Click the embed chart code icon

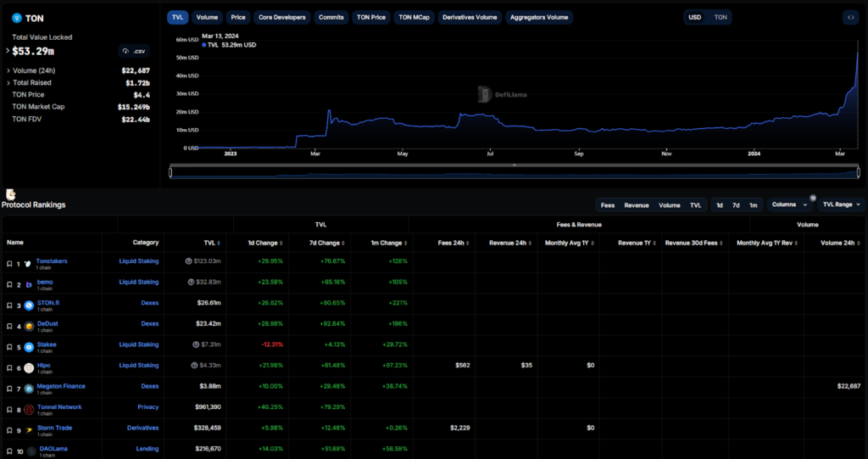851,17
